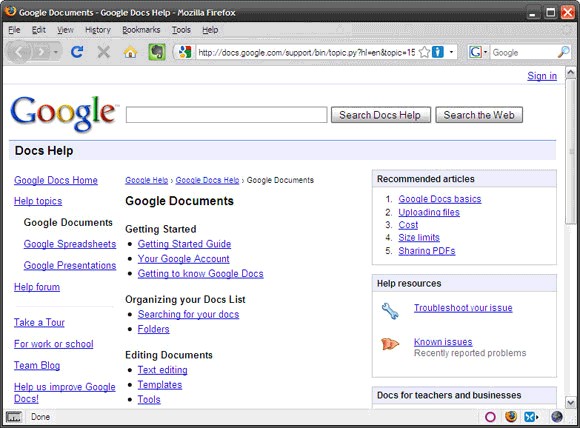Open the history dropdown next to Forward

coord(56,52)
